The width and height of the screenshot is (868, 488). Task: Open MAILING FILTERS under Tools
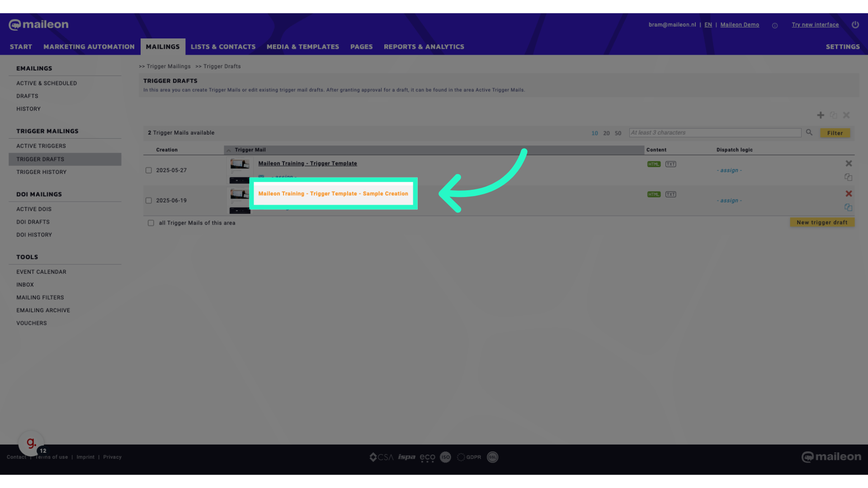click(40, 298)
